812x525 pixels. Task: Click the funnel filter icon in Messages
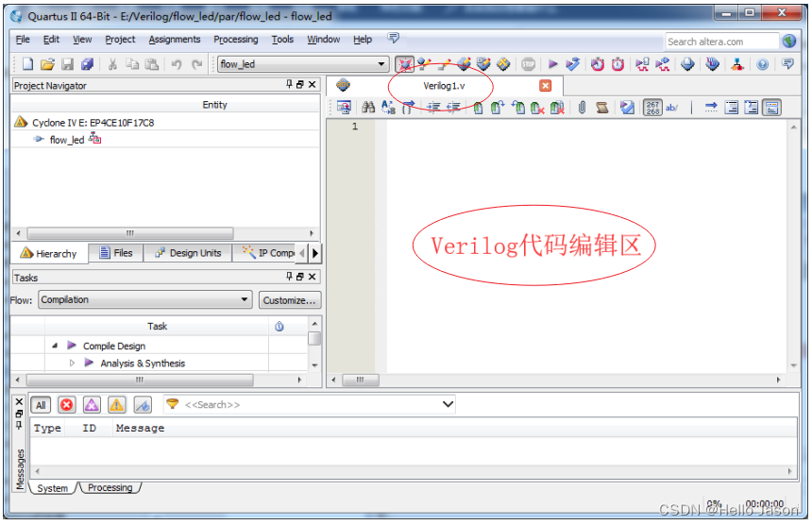(x=173, y=404)
